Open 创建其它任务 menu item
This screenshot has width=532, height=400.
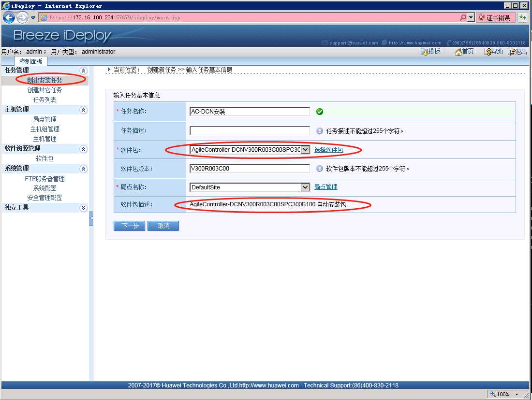[44, 90]
